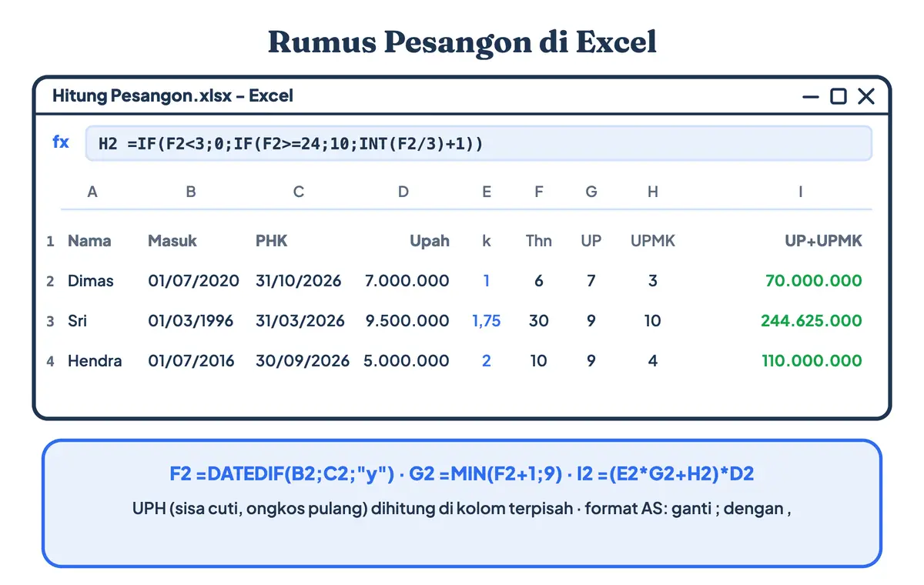This screenshot has width=924, height=585.
Task: Click the Masuk header cell
Action: [x=172, y=241]
